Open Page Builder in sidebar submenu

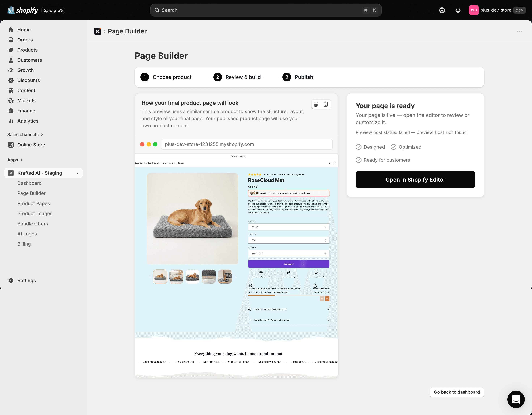31,193
